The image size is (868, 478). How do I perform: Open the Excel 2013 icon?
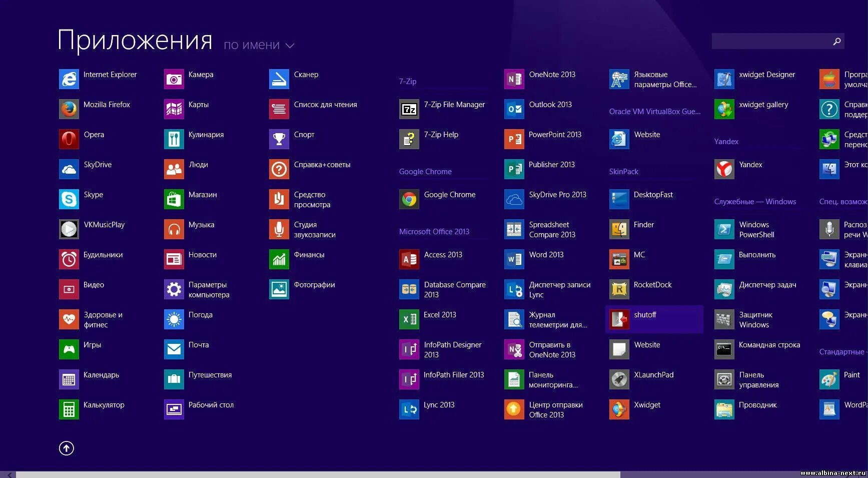pyautogui.click(x=409, y=319)
